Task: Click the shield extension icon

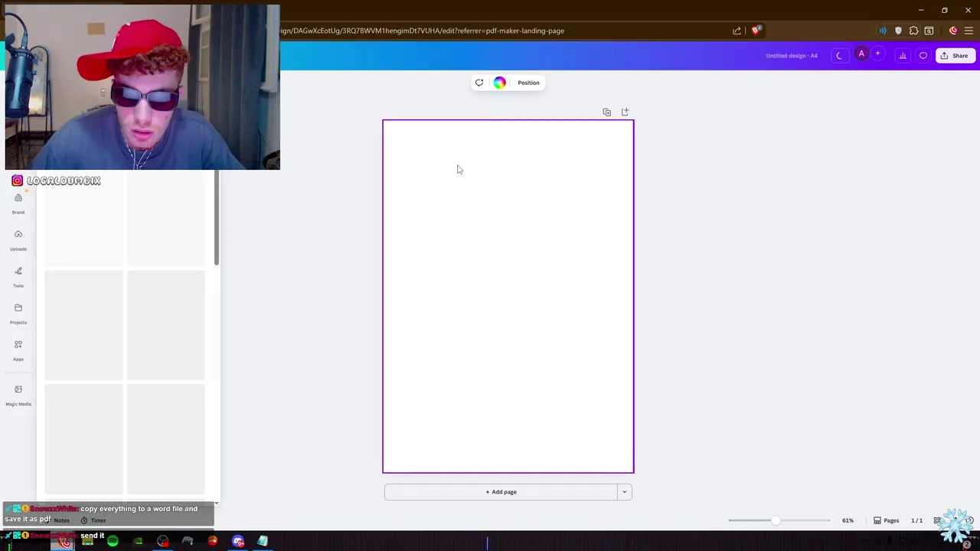Action: 898,31
